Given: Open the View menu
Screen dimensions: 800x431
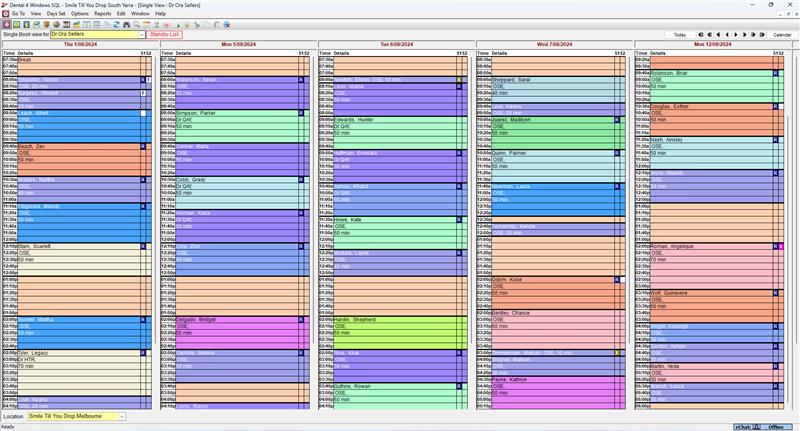Looking at the screenshot, I should click(x=36, y=14).
